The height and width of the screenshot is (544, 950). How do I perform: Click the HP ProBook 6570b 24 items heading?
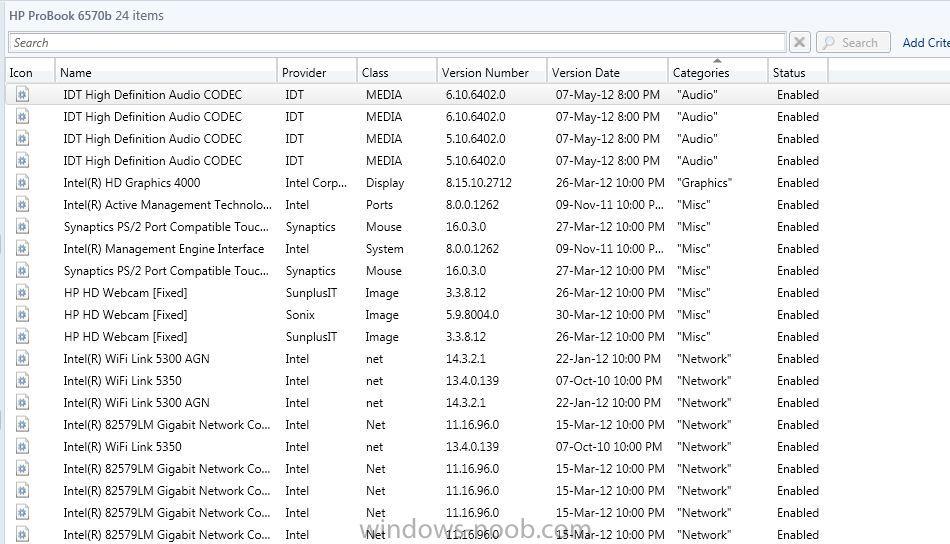click(x=86, y=15)
